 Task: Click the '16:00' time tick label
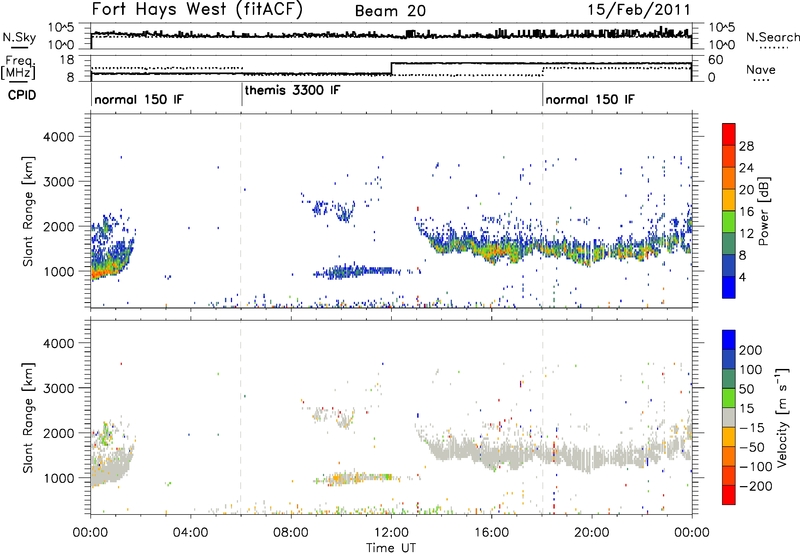(491, 533)
